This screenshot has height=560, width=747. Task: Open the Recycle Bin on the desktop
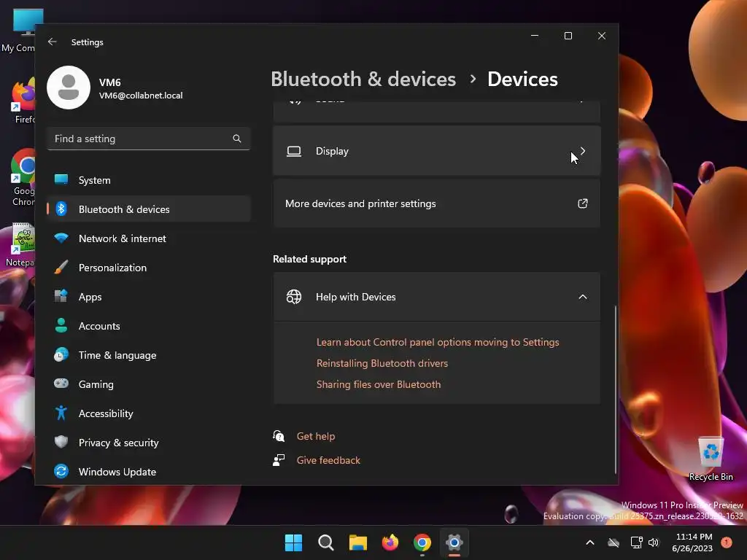coord(711,458)
